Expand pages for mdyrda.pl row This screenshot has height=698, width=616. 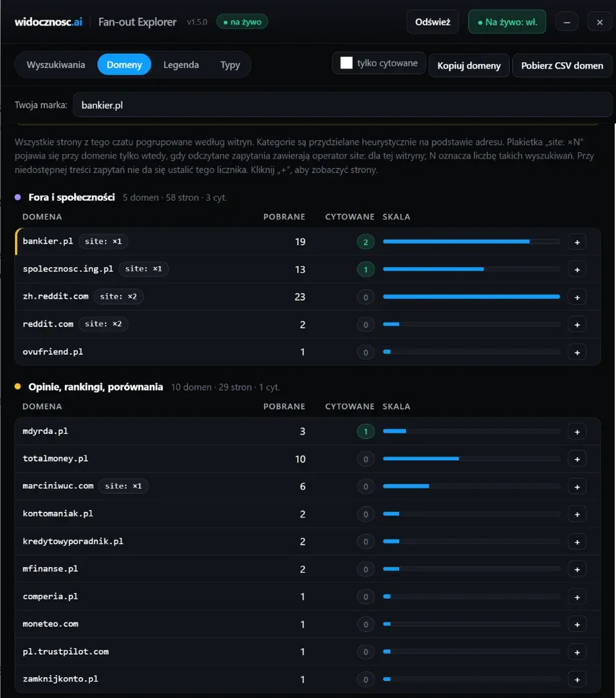click(x=577, y=432)
